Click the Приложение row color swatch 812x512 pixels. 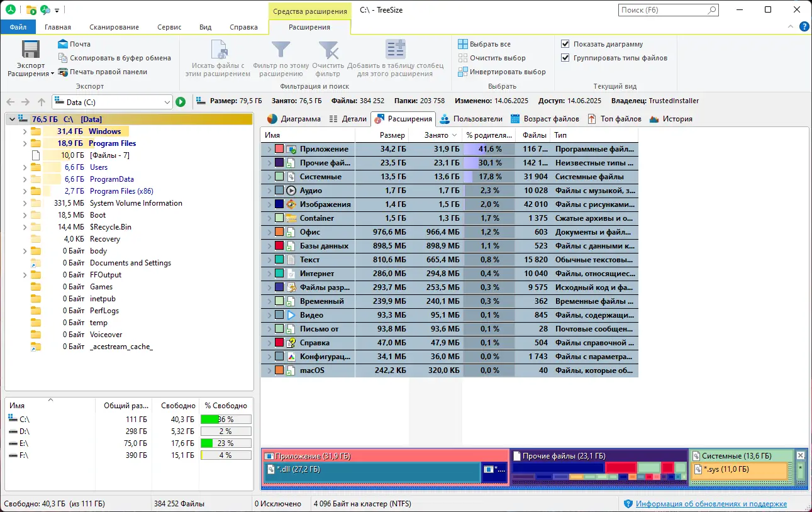(x=279, y=149)
